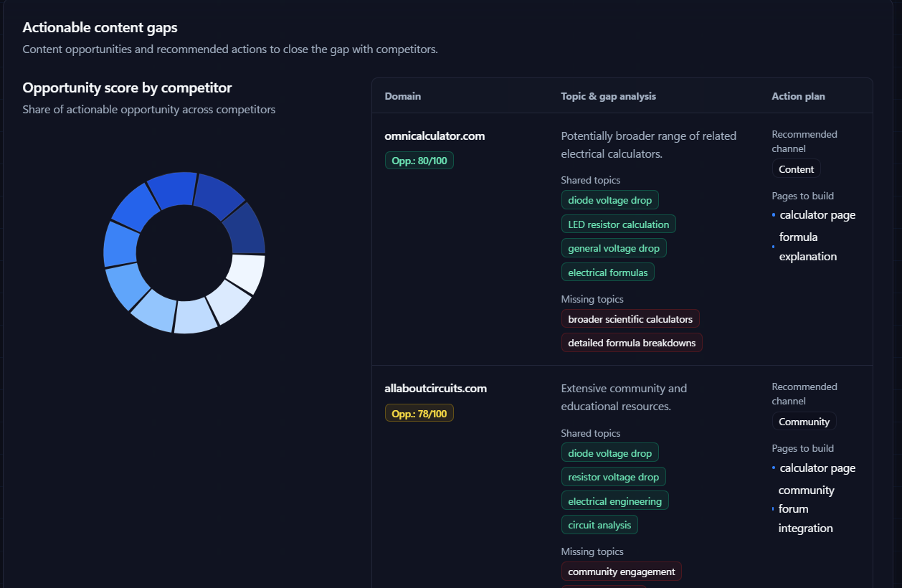
Task: Click the Actionable content gaps heading
Action: point(100,27)
